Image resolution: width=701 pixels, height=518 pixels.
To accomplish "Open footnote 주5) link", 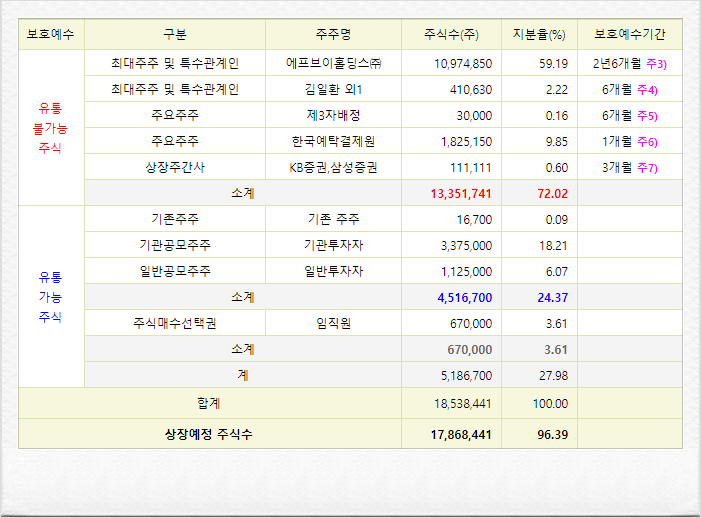I will [x=647, y=115].
